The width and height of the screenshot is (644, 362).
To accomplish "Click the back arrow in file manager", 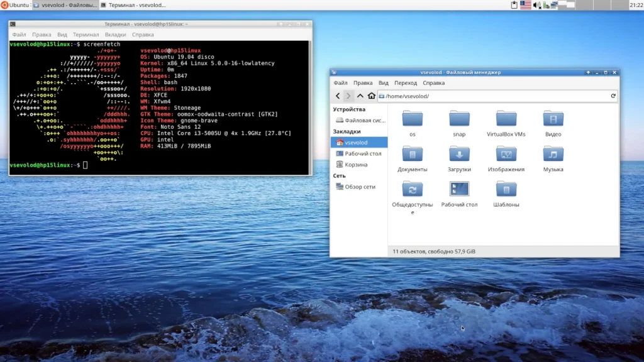I will (338, 96).
